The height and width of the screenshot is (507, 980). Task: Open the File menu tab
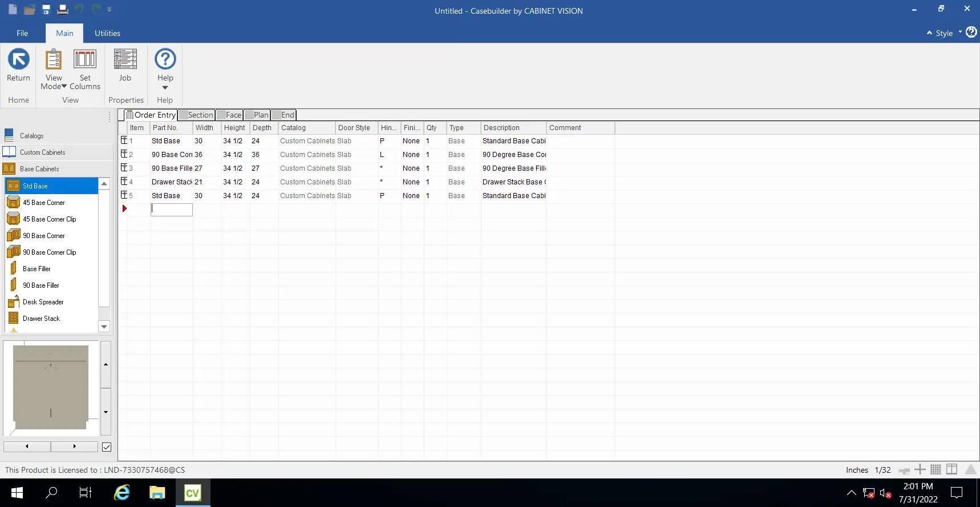22,33
